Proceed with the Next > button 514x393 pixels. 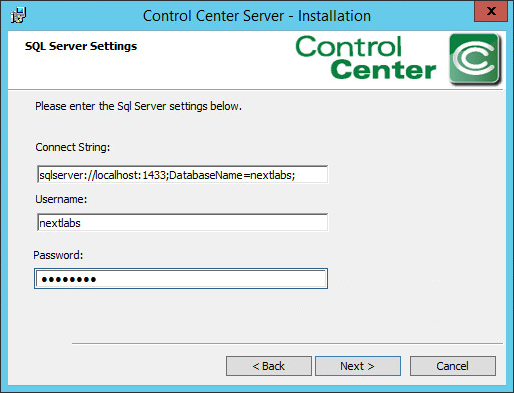pos(358,366)
